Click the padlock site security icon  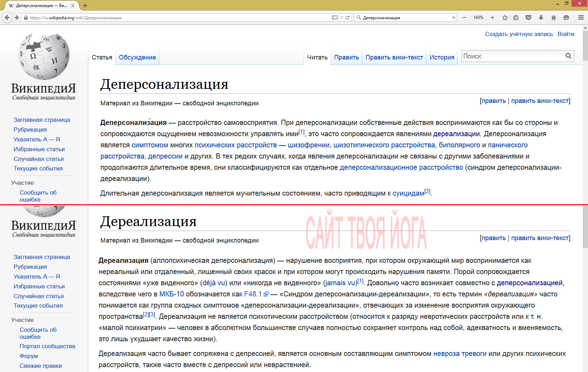25,17
